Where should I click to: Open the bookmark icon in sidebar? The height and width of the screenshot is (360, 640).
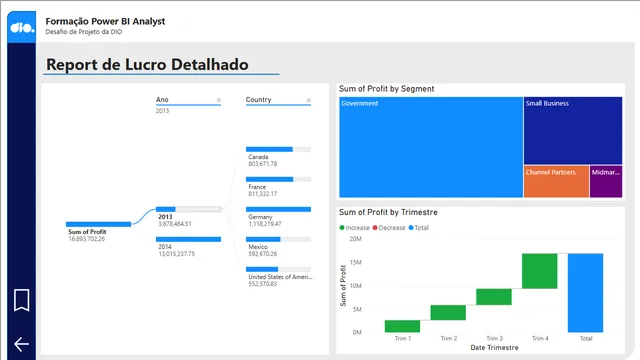click(22, 300)
